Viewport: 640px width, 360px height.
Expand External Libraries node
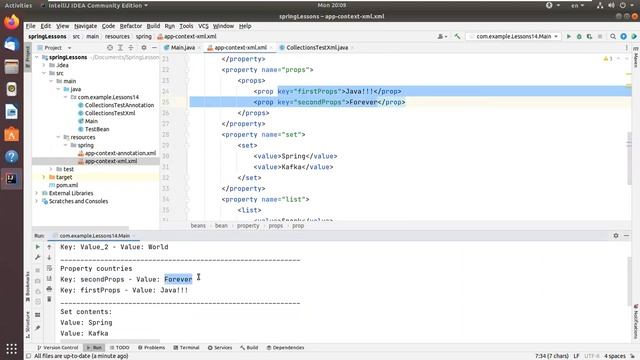[x=37, y=193]
